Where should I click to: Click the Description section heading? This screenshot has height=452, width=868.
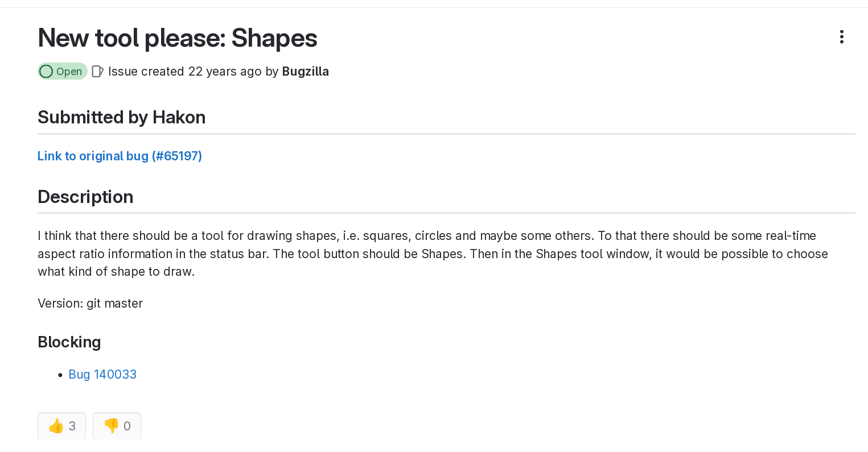(x=85, y=197)
